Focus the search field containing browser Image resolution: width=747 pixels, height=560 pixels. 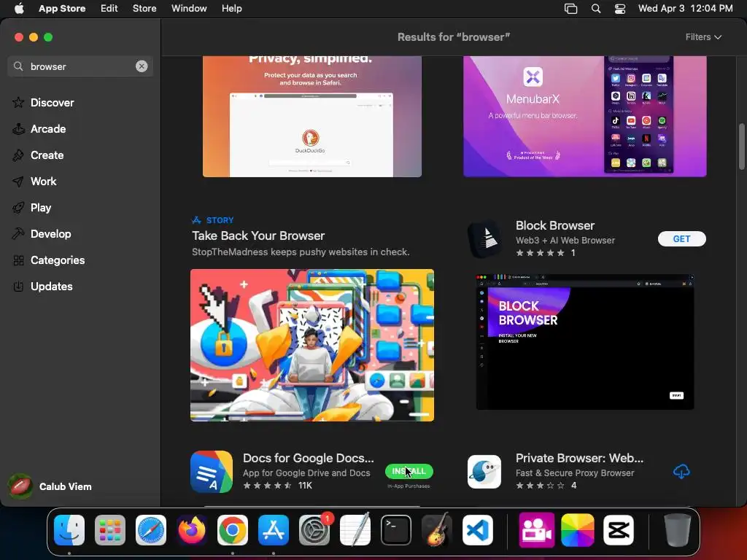pyautogui.click(x=80, y=66)
